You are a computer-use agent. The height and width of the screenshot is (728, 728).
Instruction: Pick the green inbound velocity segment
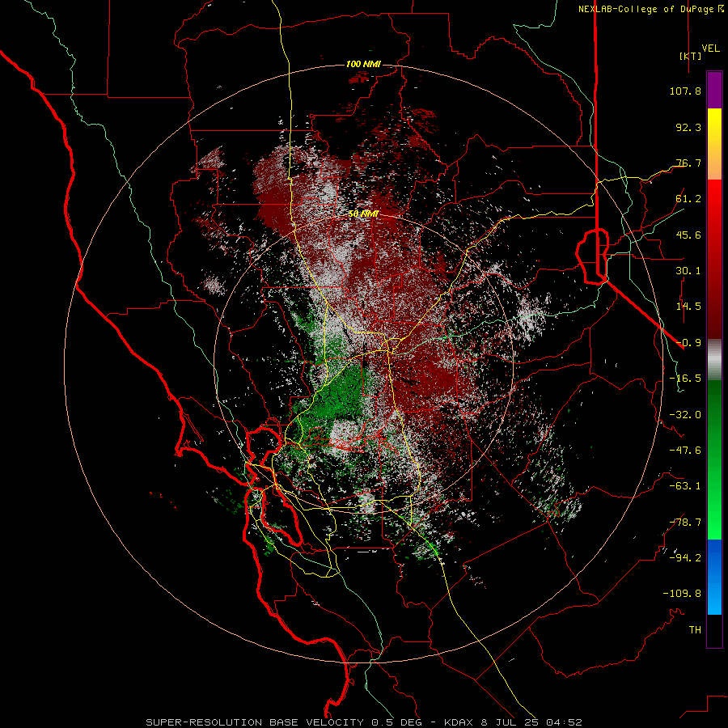714,459
